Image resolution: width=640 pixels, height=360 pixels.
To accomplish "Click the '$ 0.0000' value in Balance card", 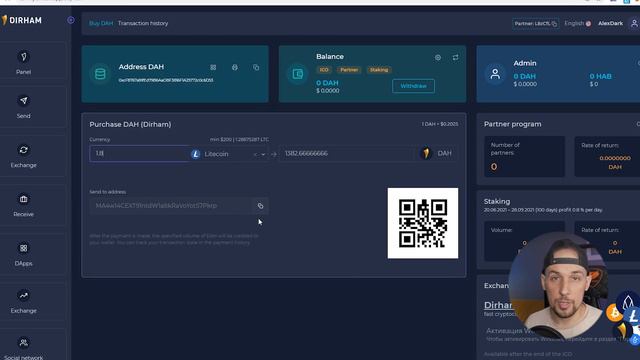I will click(x=327, y=91).
